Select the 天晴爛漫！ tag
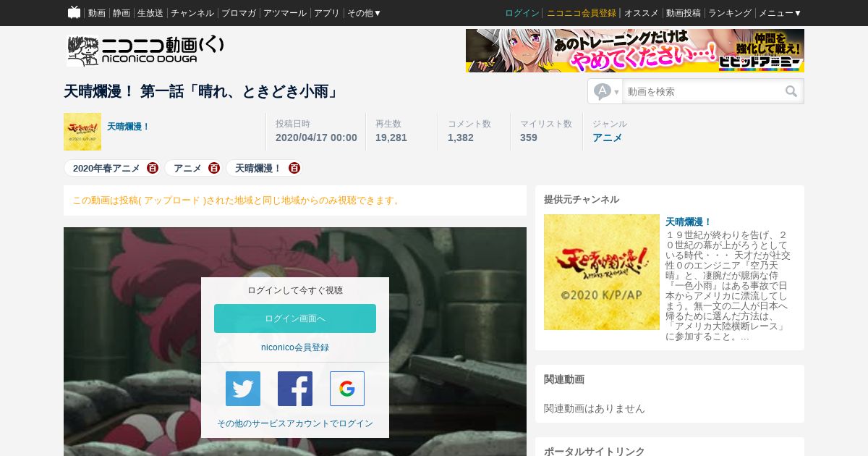Viewport: 868px width, 456px height. point(258,168)
